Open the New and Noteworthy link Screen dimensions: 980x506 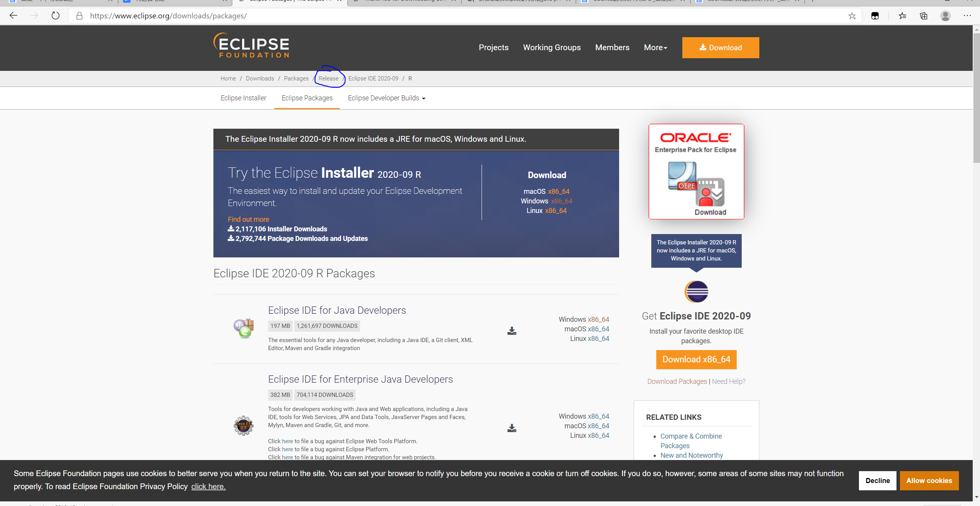pyautogui.click(x=692, y=455)
